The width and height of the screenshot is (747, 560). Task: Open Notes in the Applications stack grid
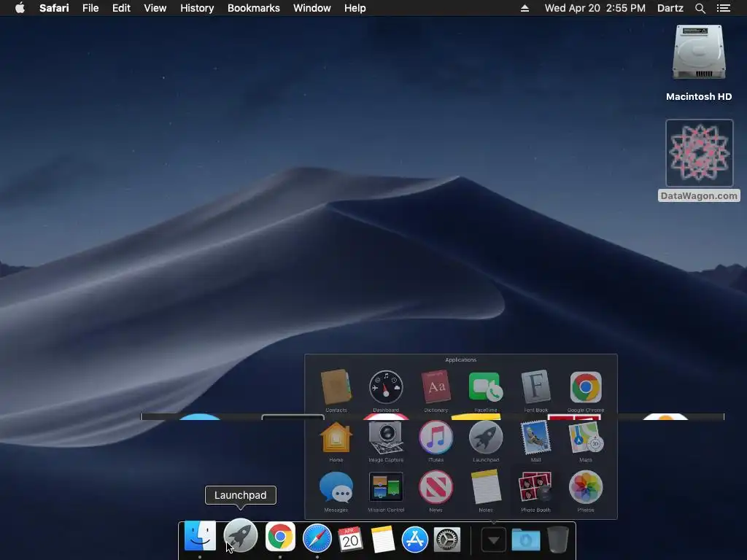(485, 487)
